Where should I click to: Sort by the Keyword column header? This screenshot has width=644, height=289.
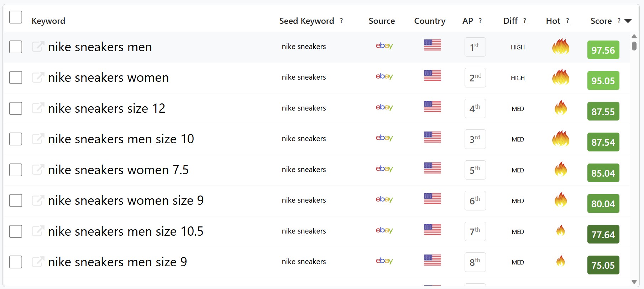[x=48, y=21]
